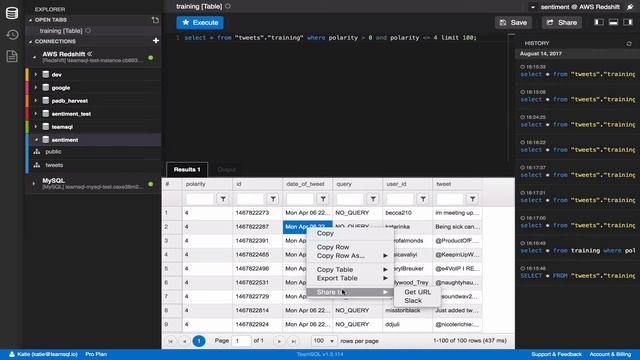Select Get URL in share submenu
The image size is (640, 360).
coord(418,292)
